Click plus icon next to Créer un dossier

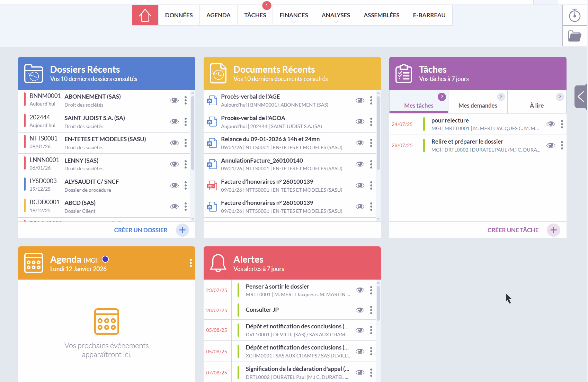point(182,230)
